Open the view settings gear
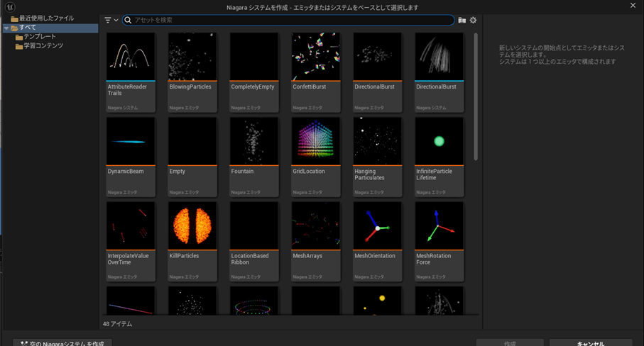 click(473, 20)
